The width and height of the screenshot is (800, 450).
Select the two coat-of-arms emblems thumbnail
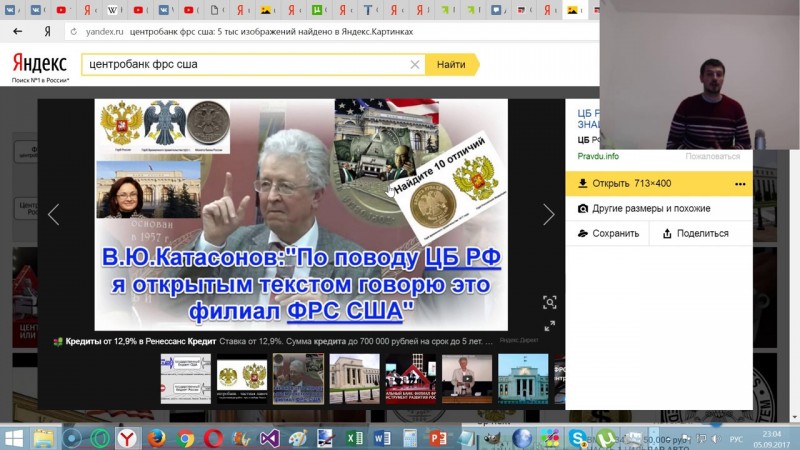click(242, 379)
